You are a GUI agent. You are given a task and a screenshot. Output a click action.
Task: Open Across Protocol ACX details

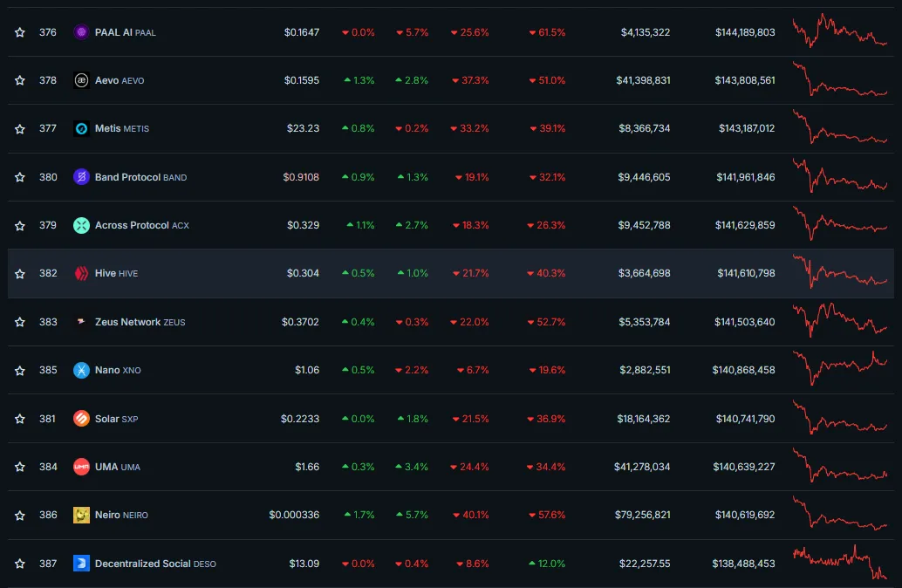pyautogui.click(x=142, y=226)
